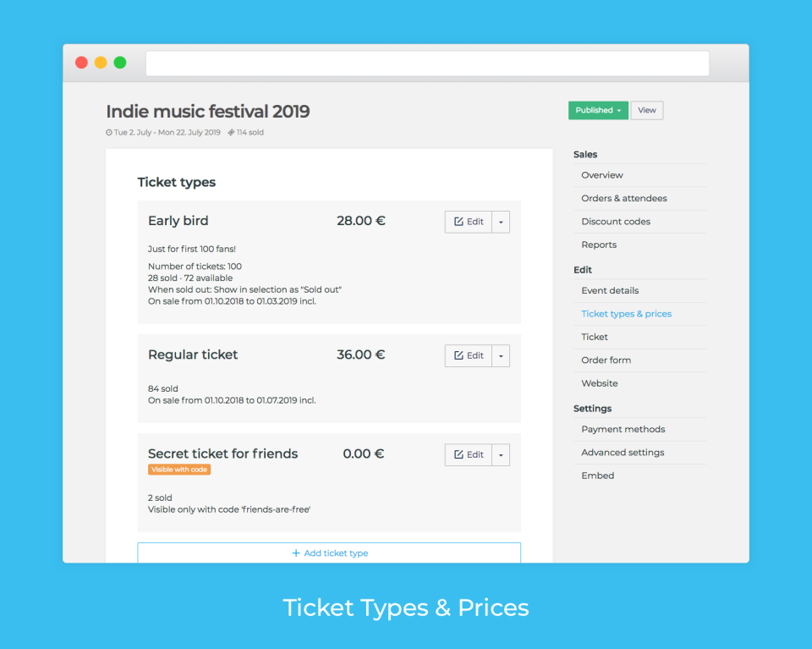Click inside the browser address bar

pyautogui.click(x=426, y=63)
